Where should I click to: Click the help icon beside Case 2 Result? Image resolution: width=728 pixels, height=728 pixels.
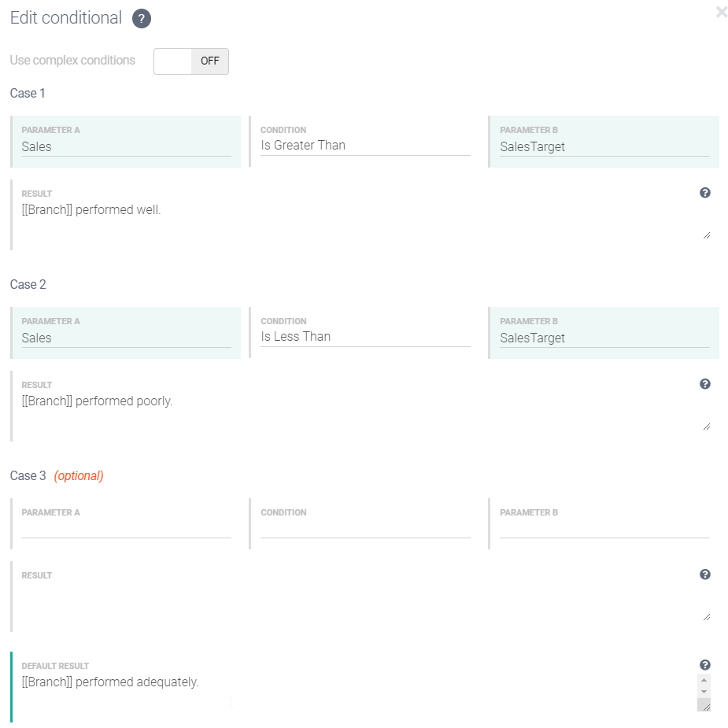(x=704, y=383)
